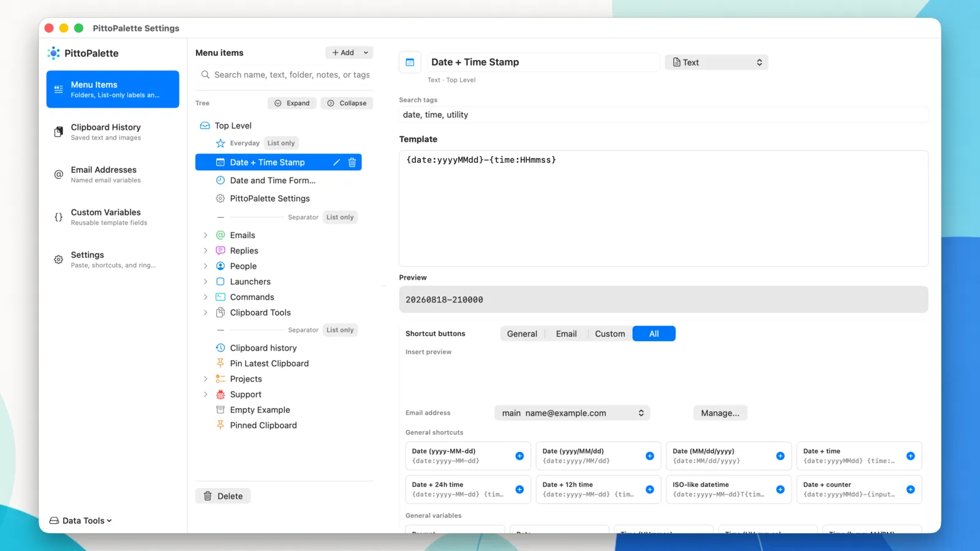Click the menu items search field
This screenshot has width=980, height=551.
click(x=285, y=75)
